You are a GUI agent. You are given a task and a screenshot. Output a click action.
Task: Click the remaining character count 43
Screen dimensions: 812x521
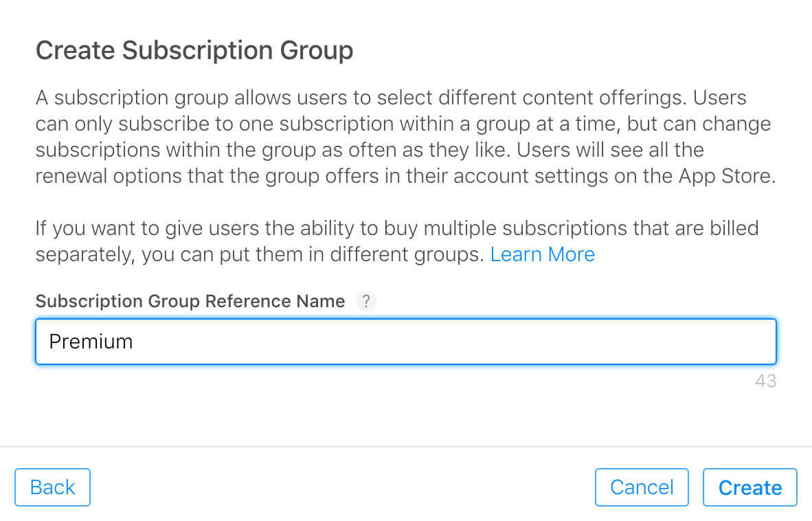[x=765, y=381]
